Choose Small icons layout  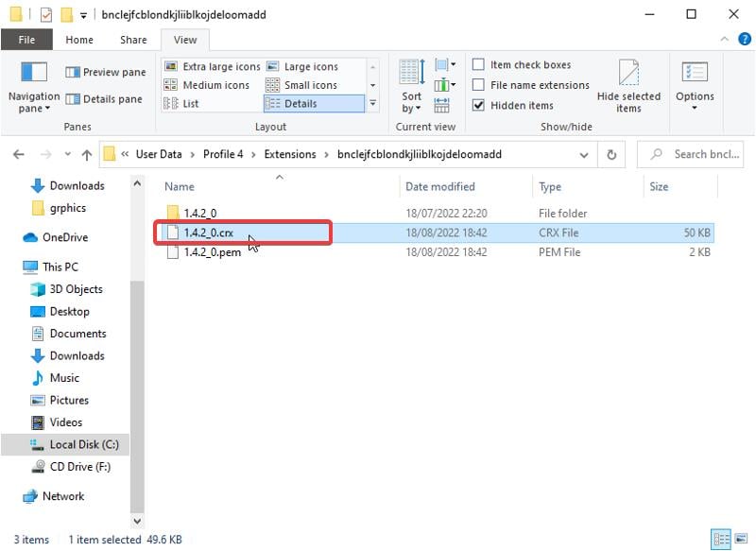[x=301, y=85]
